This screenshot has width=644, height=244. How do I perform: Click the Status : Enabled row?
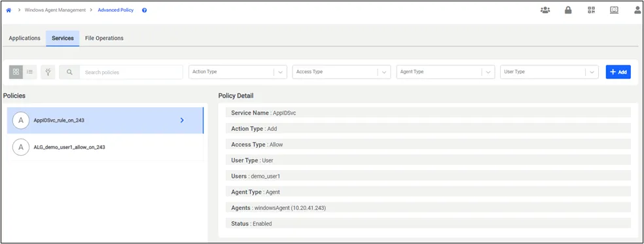pyautogui.click(x=429, y=224)
